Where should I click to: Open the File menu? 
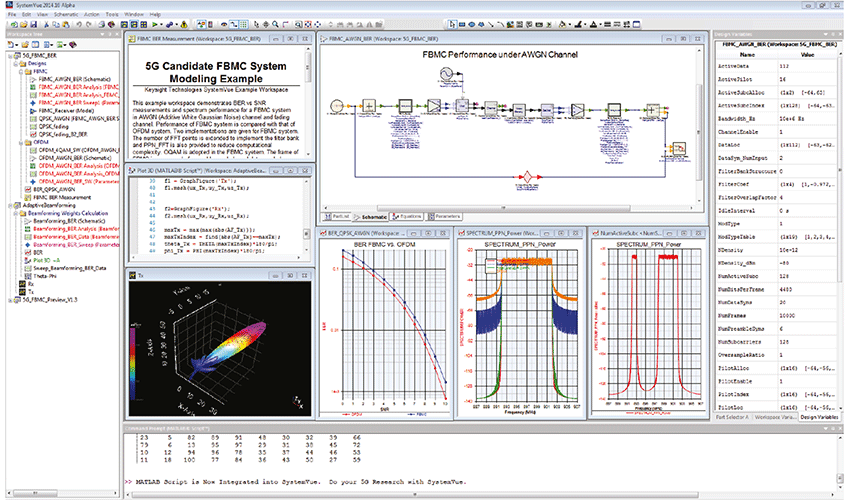pyautogui.click(x=11, y=15)
